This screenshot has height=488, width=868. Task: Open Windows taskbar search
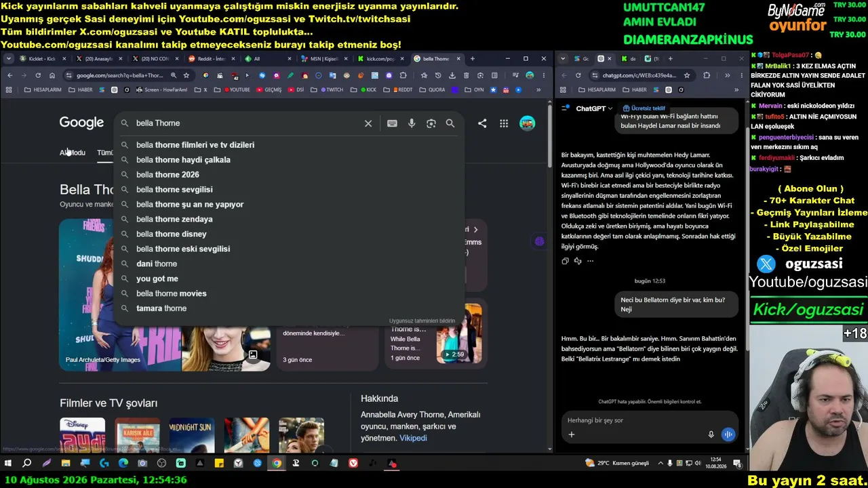coord(27,464)
